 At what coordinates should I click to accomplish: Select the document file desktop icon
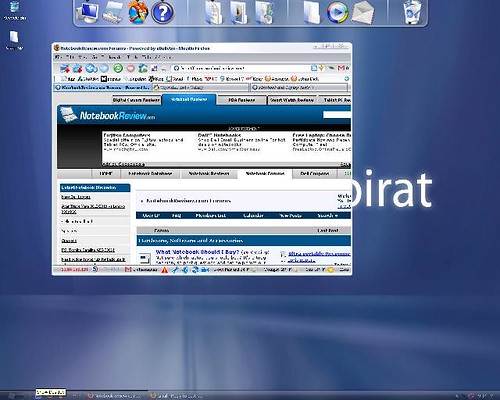coord(14,40)
